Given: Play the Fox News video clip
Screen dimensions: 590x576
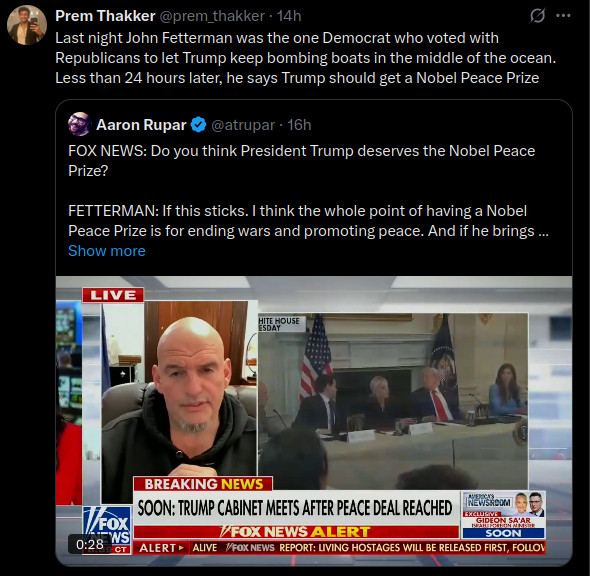Looking at the screenshot, I should [314, 421].
